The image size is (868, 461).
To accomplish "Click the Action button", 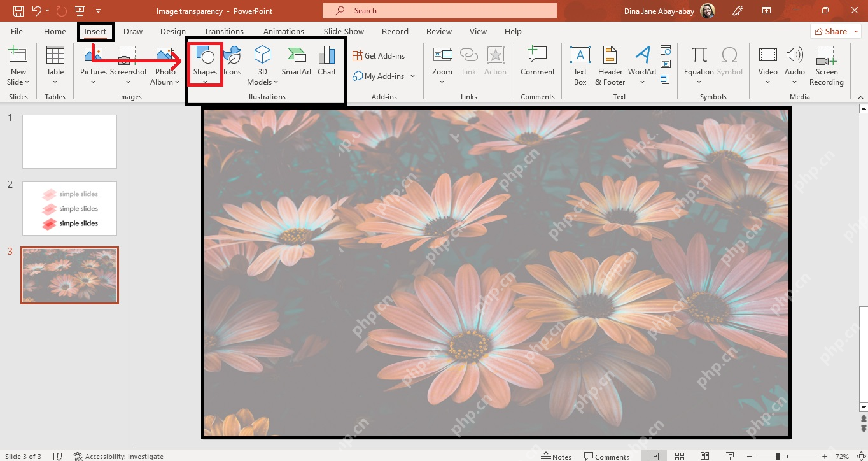I will pos(495,62).
